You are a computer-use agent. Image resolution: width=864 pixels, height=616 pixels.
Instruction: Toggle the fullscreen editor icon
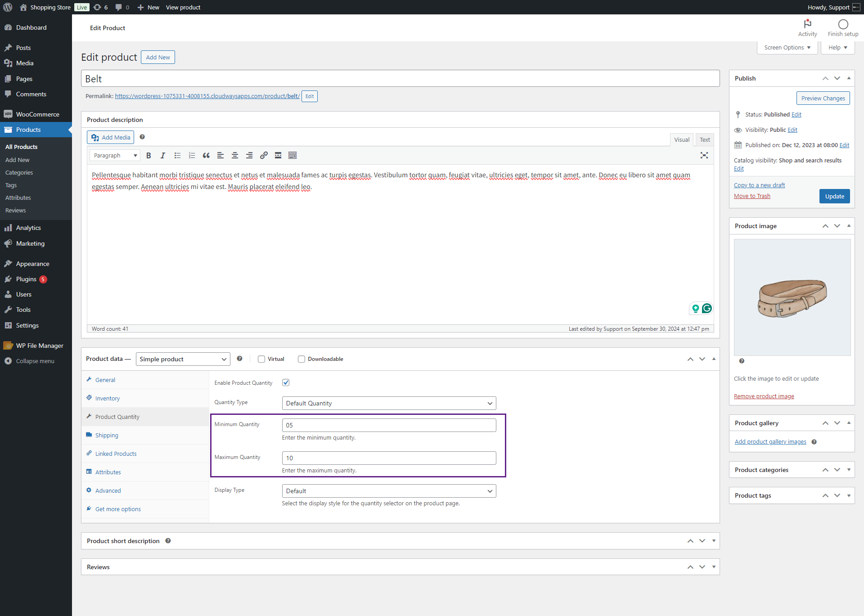click(x=704, y=155)
